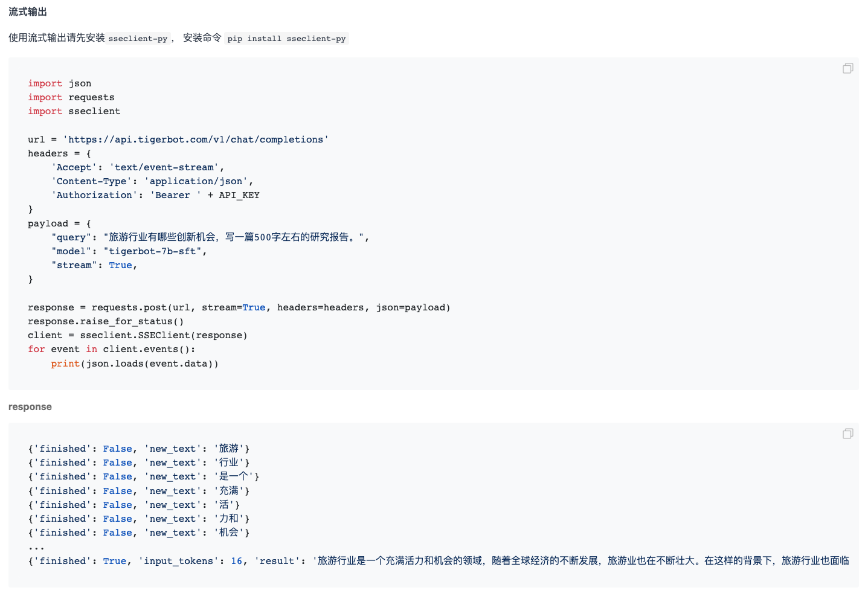Select the query string about 旅游行业 in payload
The image size is (868, 596).
tap(236, 237)
